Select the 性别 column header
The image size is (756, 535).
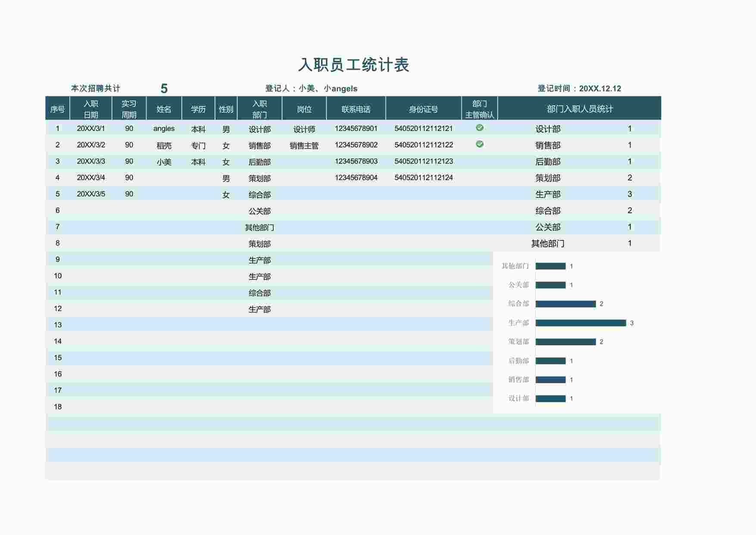click(x=226, y=109)
